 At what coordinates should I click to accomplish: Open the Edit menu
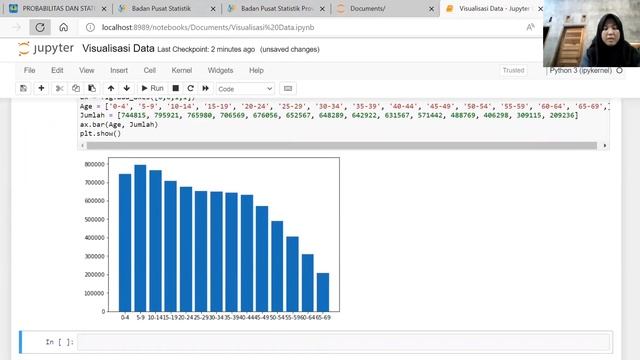pyautogui.click(x=57, y=70)
